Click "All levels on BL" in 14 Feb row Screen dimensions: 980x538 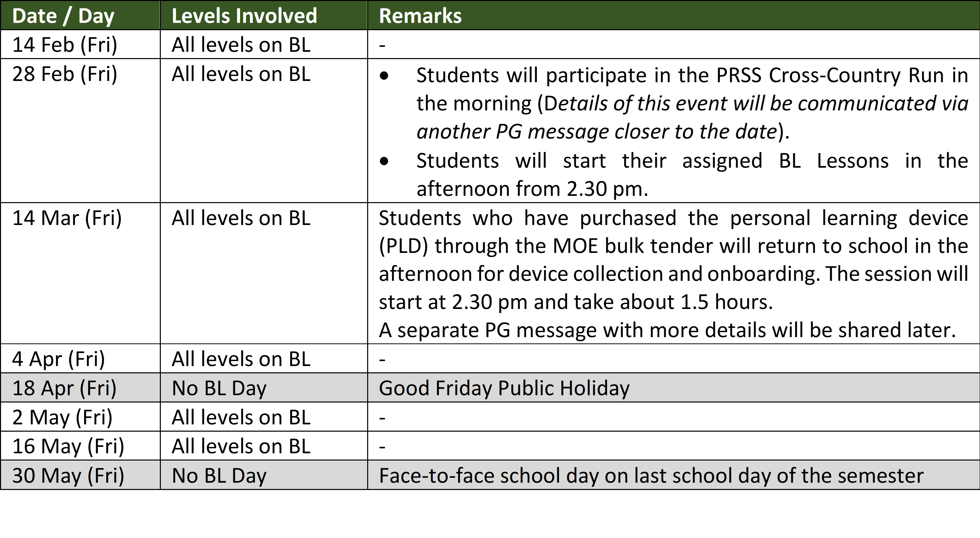click(241, 44)
